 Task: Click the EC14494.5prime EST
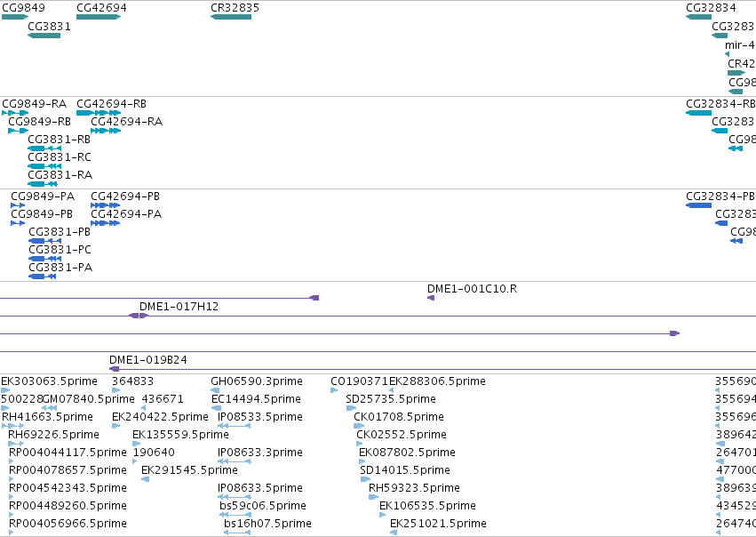[x=217, y=409]
